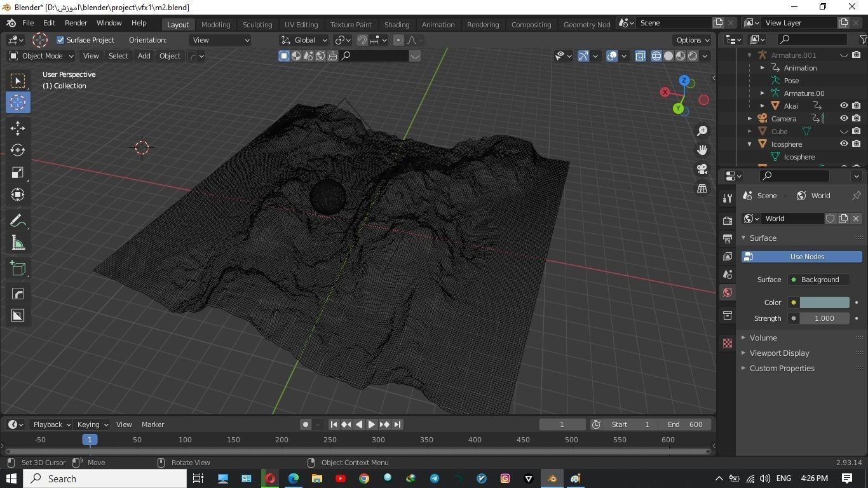
Task: Select the Annotate pencil tool
Action: click(x=18, y=220)
